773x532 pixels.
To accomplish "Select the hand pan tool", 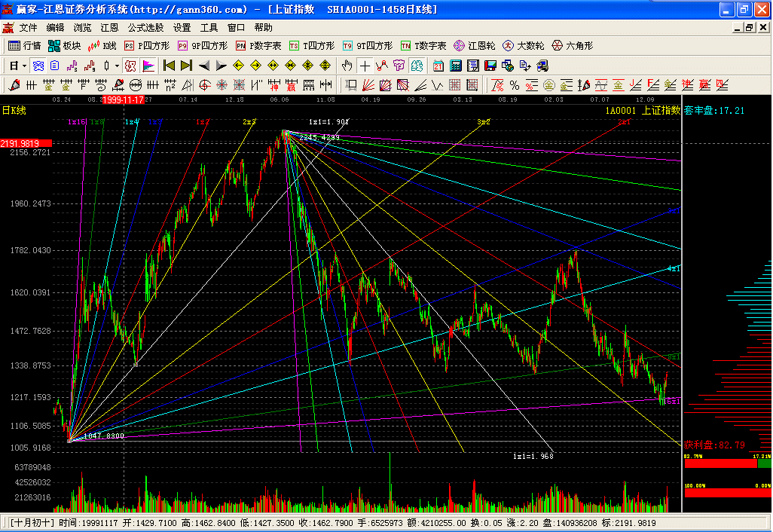I will [347, 66].
